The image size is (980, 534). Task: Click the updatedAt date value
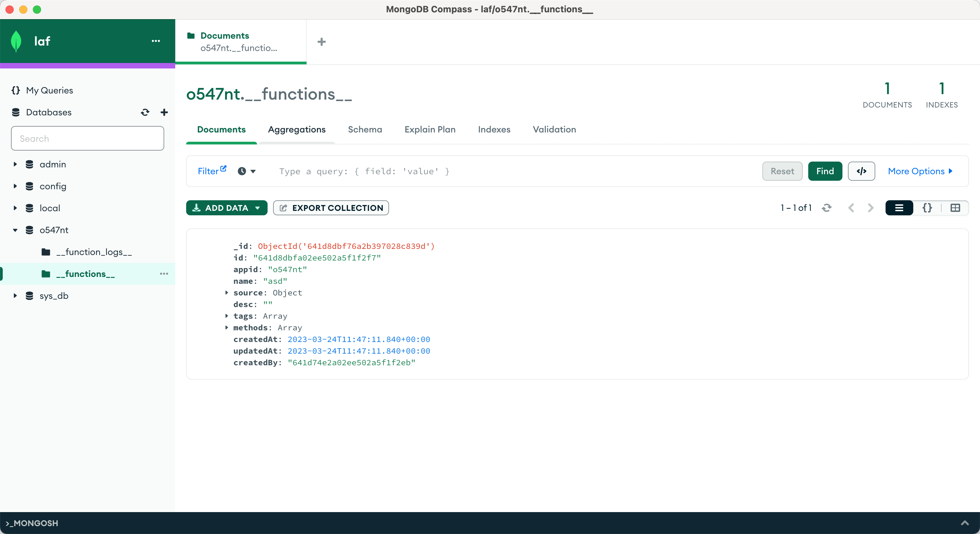tap(359, 351)
